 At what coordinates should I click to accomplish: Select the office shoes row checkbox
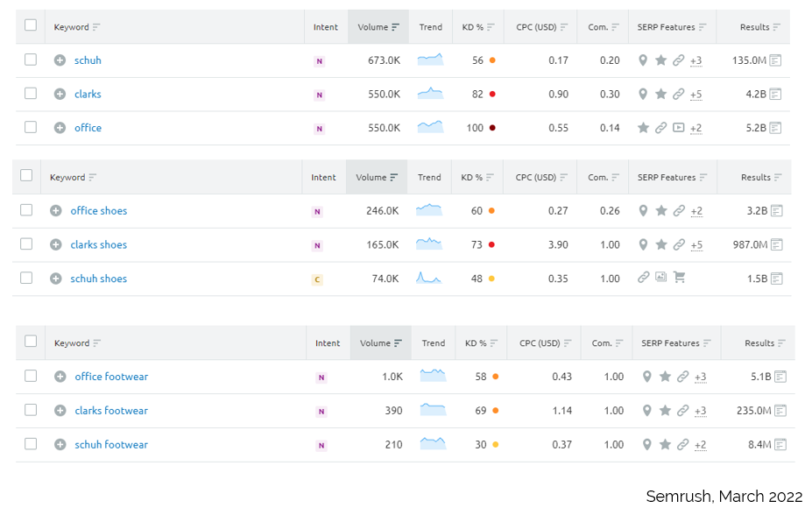pos(26,209)
